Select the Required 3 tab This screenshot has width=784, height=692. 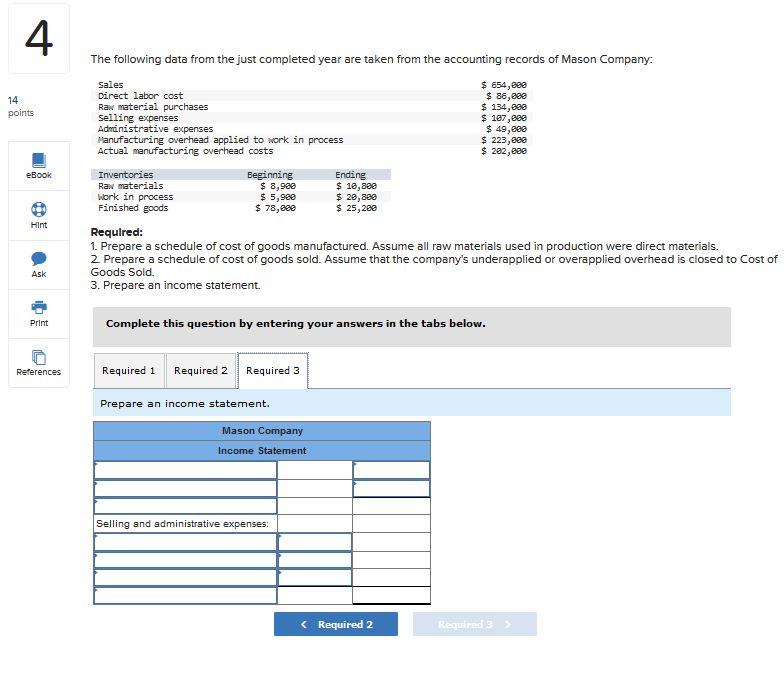pyautogui.click(x=273, y=370)
